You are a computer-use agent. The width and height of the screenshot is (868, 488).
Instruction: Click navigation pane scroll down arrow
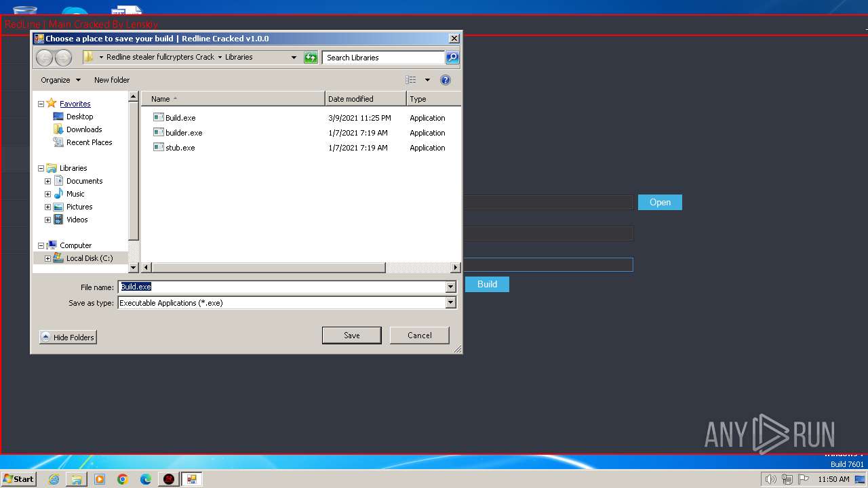pos(134,268)
